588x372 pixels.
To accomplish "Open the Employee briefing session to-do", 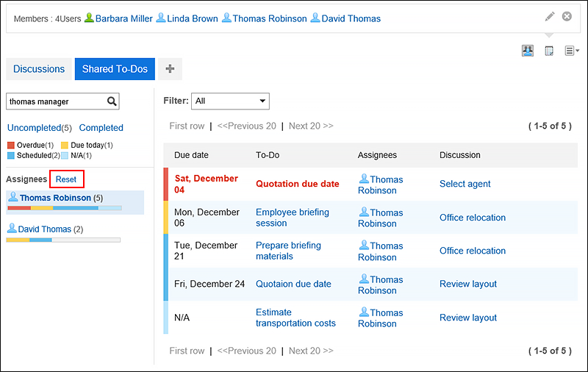I will [293, 218].
